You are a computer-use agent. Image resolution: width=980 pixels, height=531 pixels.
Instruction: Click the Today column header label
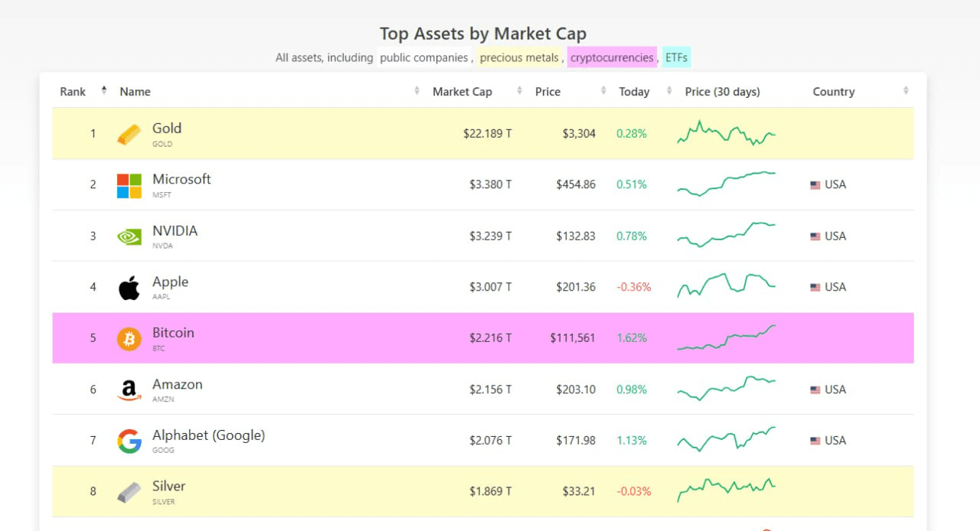[x=634, y=92]
